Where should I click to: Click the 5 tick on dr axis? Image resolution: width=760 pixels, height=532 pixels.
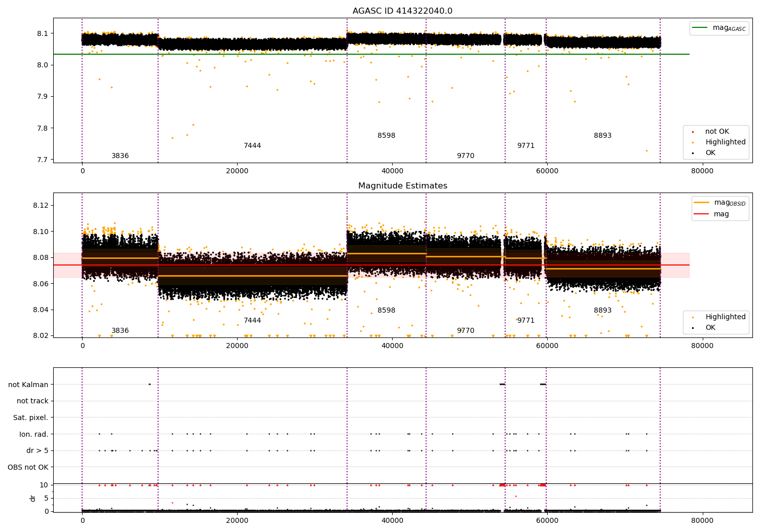coord(47,499)
